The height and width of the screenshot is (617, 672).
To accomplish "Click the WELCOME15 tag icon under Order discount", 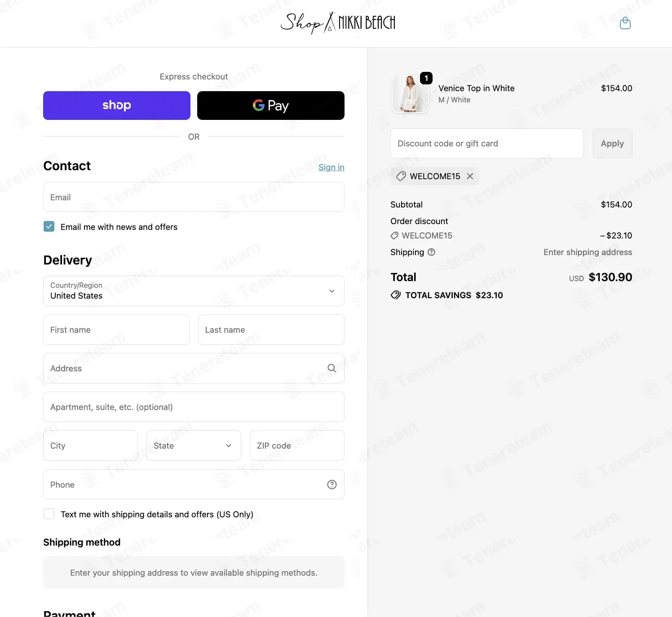I will coord(394,235).
